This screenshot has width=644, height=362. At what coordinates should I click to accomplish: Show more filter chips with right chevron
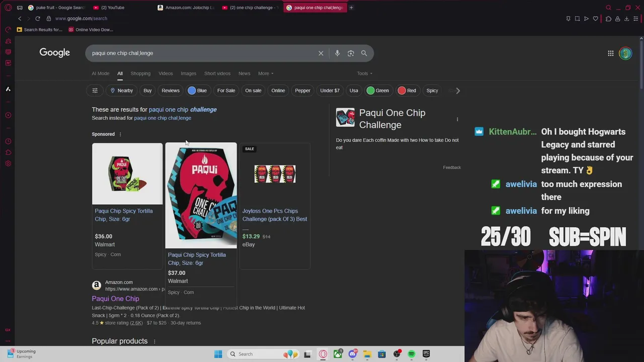458,90
